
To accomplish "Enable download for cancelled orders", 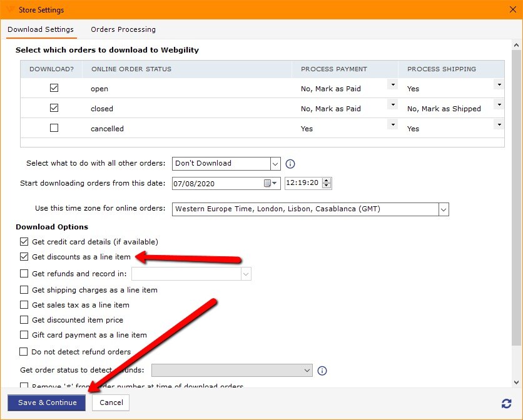I will point(54,127).
